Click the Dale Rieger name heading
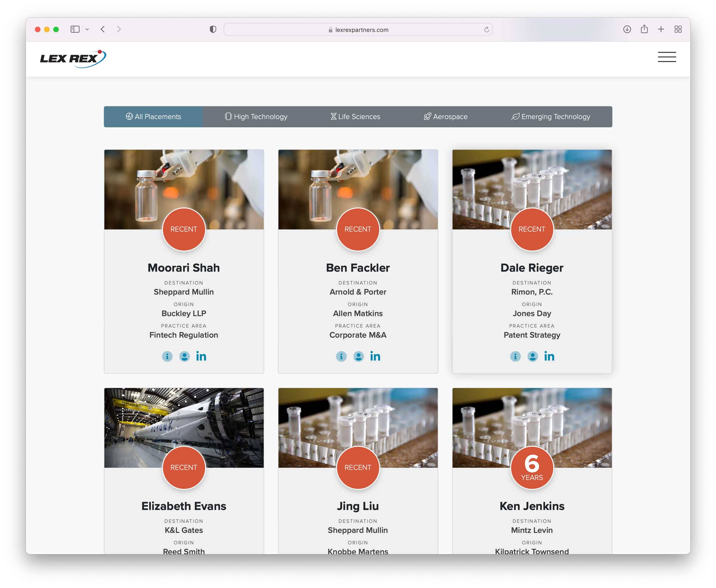This screenshot has width=716, height=588. (532, 268)
